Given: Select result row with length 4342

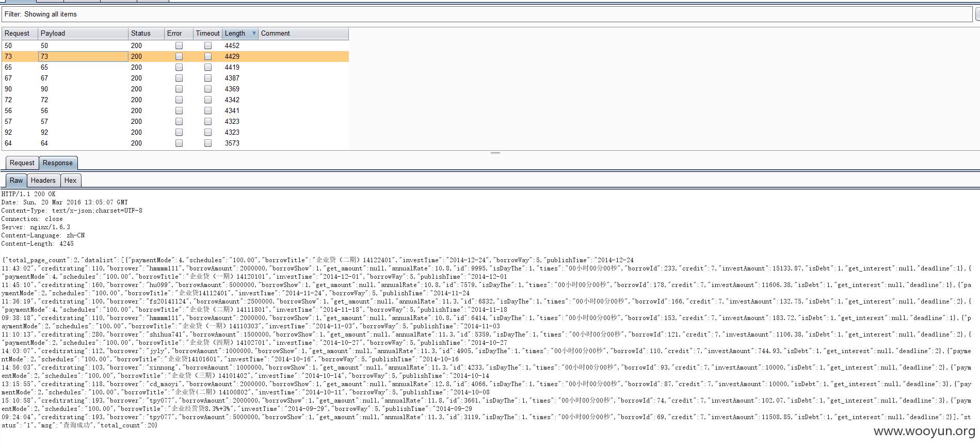Looking at the screenshot, I should pos(175,100).
